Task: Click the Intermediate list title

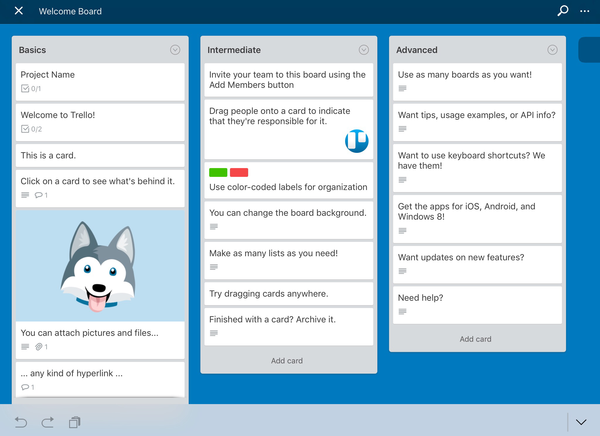Action: tap(234, 50)
